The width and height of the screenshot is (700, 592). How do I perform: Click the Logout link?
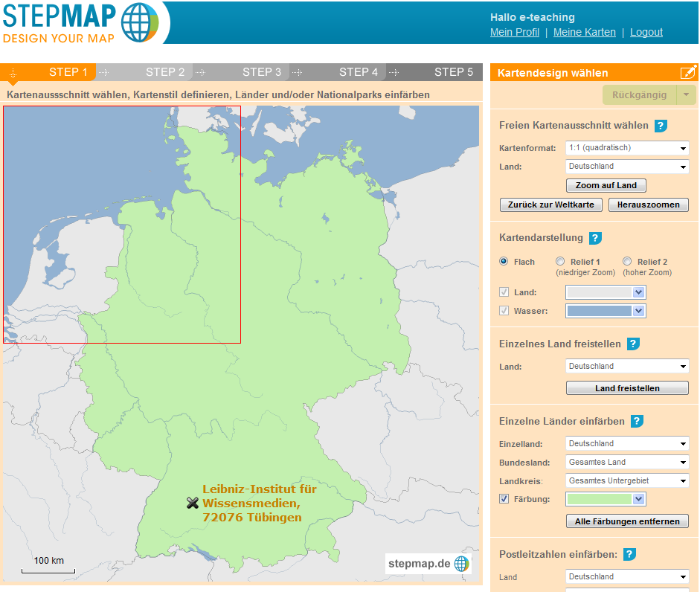point(646,32)
